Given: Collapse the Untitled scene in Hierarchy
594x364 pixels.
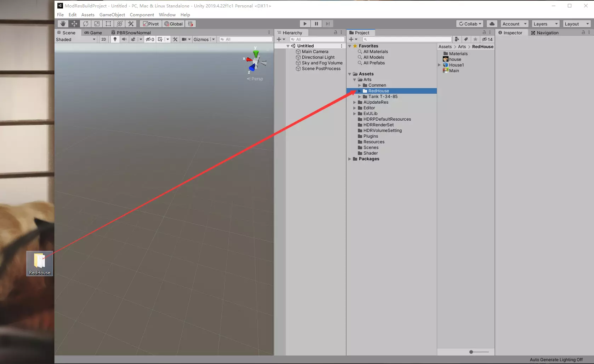Looking at the screenshot, I should coord(288,46).
